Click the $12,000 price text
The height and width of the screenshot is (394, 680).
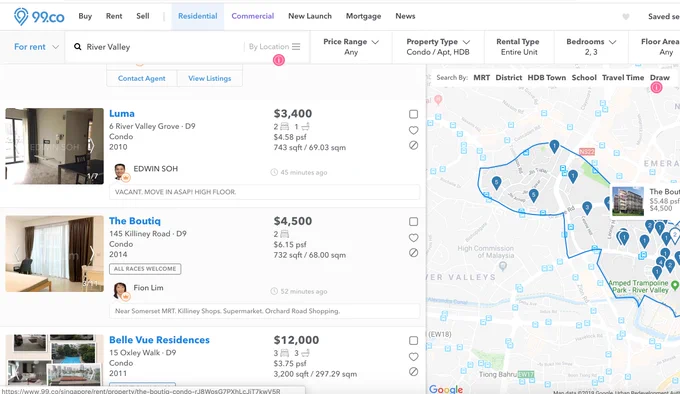(x=296, y=340)
